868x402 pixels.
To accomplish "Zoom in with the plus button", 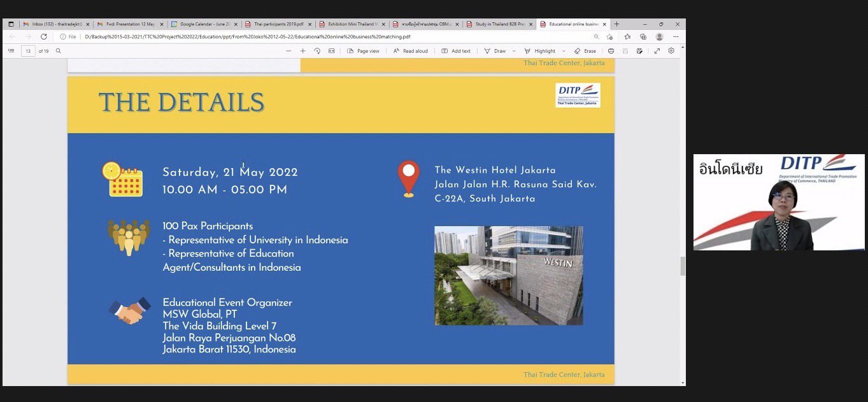I will pos(302,51).
